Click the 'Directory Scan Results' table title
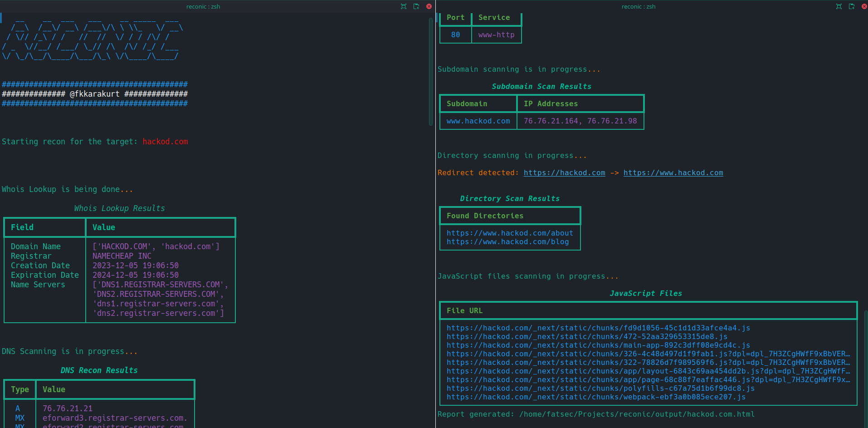The height and width of the screenshot is (428, 868). click(x=510, y=199)
